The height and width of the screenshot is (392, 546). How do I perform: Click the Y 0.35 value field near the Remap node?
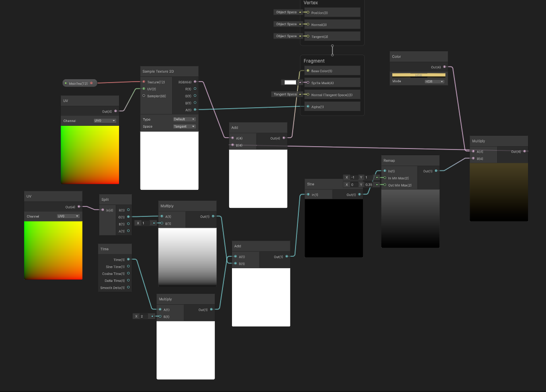(x=368, y=184)
